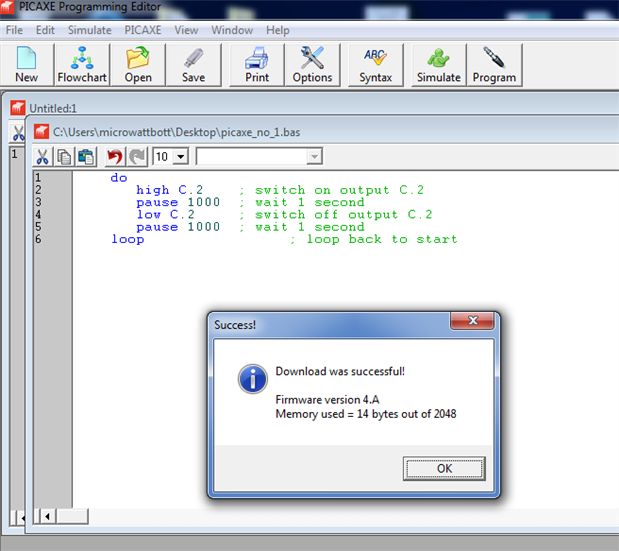Click "low C.2" code on line 4

[165, 215]
